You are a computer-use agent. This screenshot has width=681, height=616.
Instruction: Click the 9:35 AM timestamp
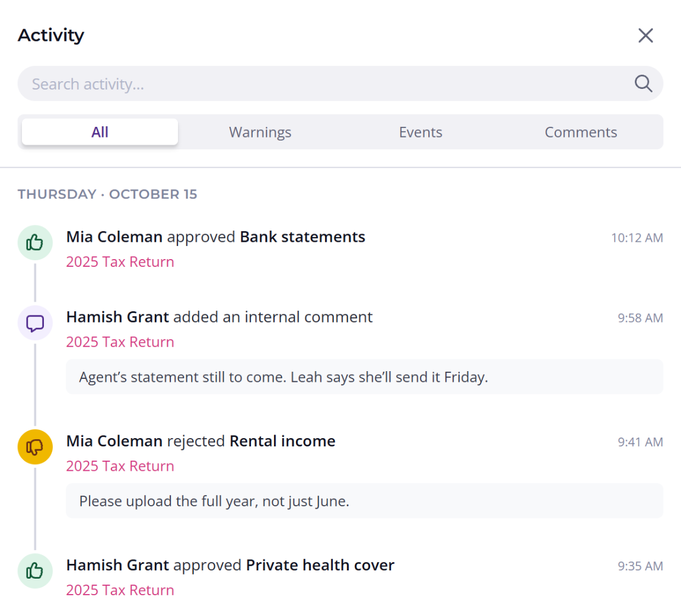[x=640, y=566]
